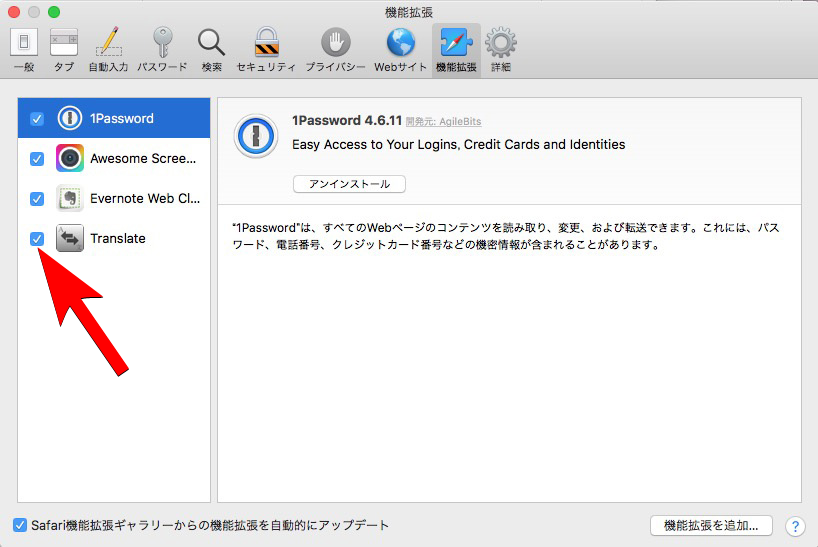Viewport: 818px width, 547px height.
Task: Toggle automatic extension update checkbox
Action: [x=20, y=525]
